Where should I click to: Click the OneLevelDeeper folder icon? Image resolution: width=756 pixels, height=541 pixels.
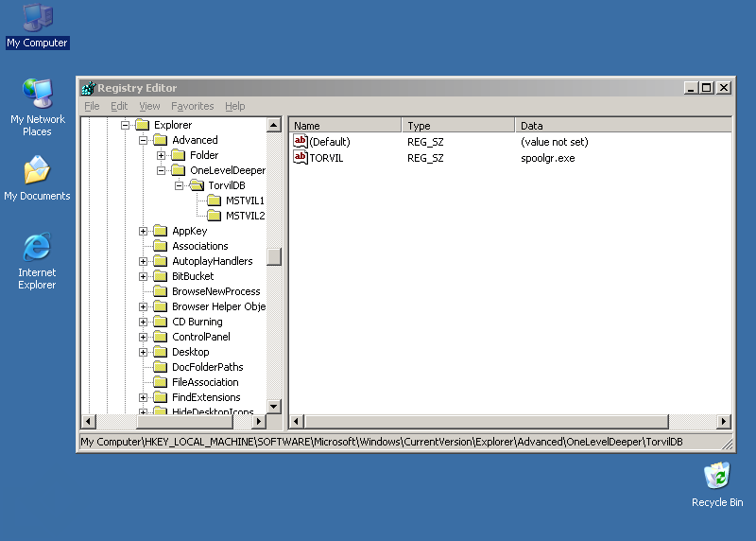(x=179, y=170)
